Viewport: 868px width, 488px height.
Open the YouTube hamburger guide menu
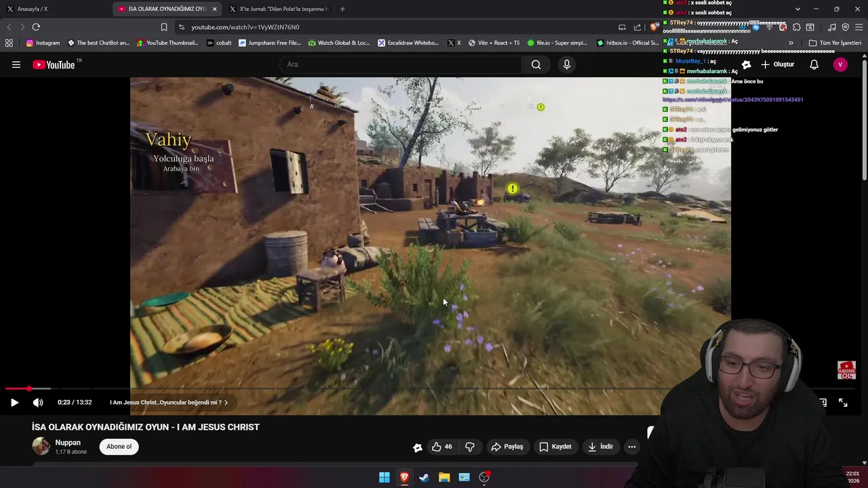(16, 64)
